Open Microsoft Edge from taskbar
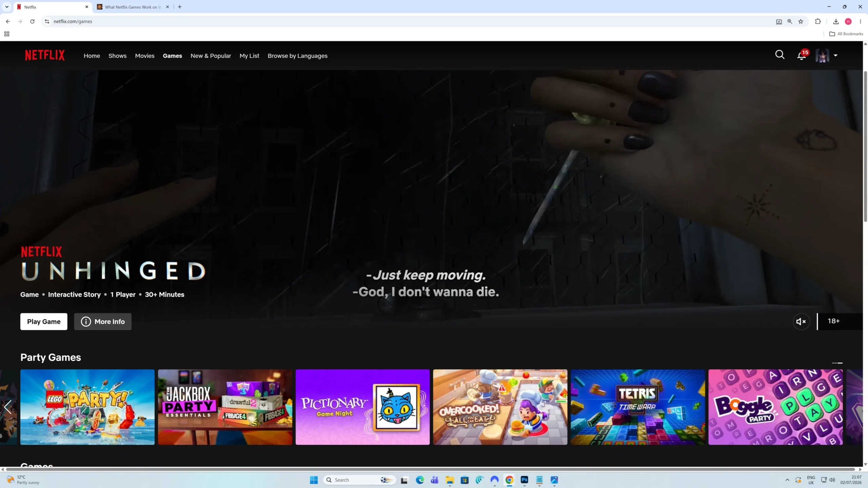The width and height of the screenshot is (868, 488). tap(420, 480)
